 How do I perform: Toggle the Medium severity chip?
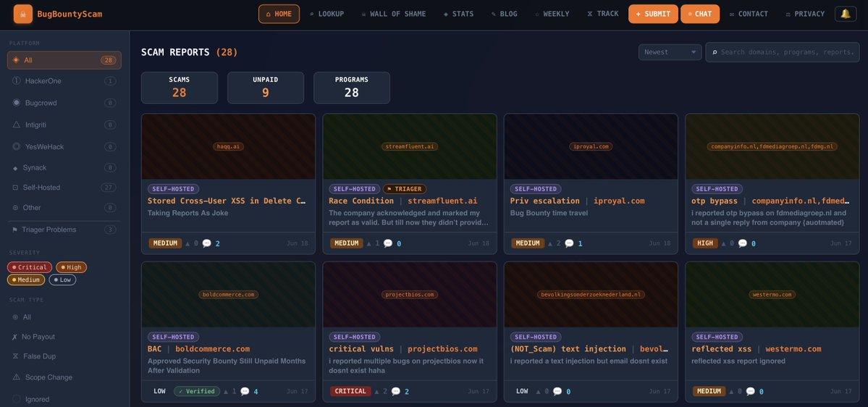coord(26,280)
